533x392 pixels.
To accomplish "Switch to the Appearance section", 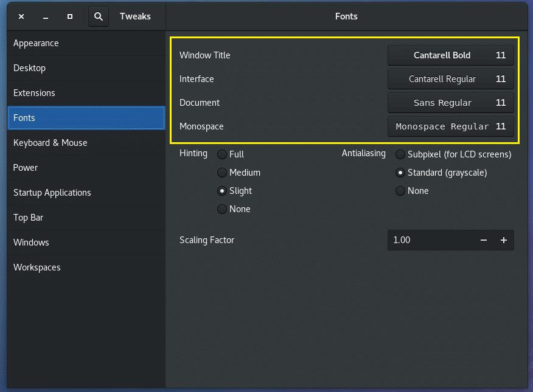I will 35,43.
